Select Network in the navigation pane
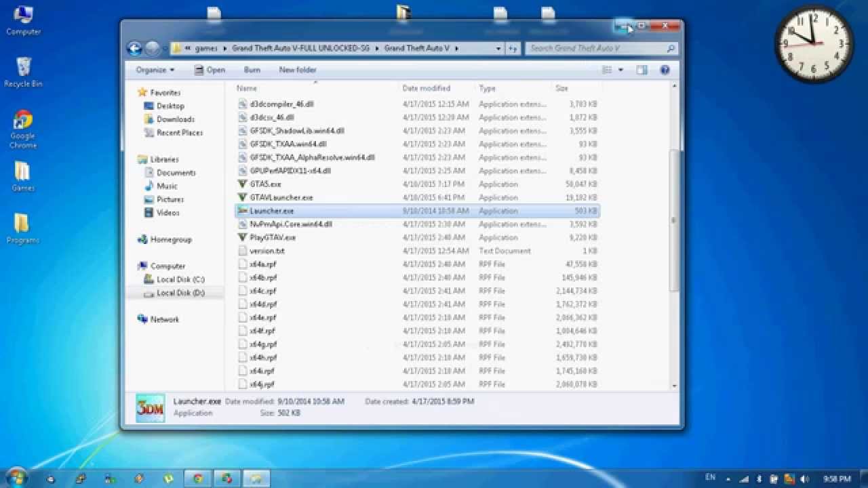This screenshot has height=488, width=868. click(x=165, y=319)
